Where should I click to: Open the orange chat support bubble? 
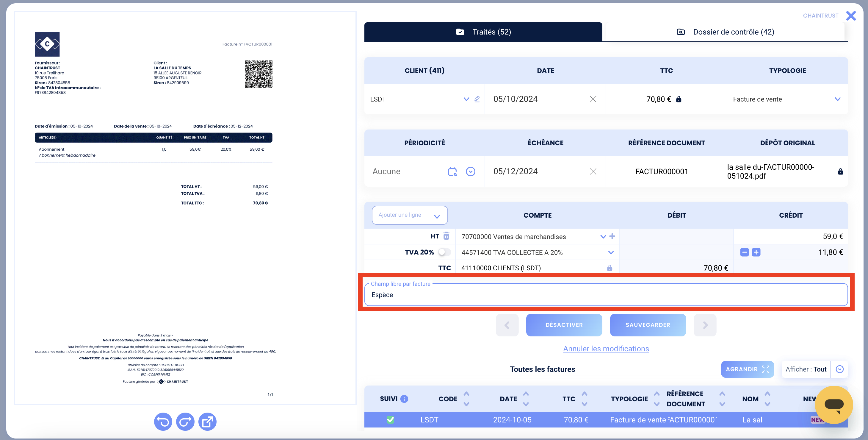point(834,405)
